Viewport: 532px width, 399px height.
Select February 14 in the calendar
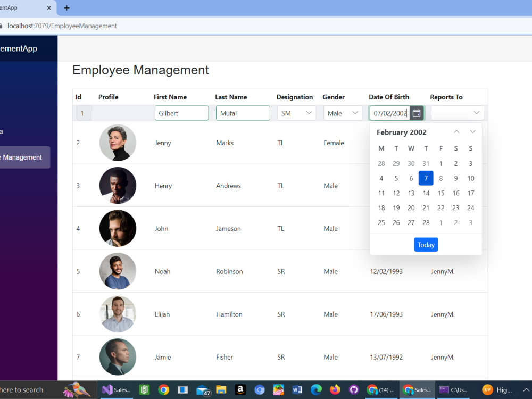point(426,193)
